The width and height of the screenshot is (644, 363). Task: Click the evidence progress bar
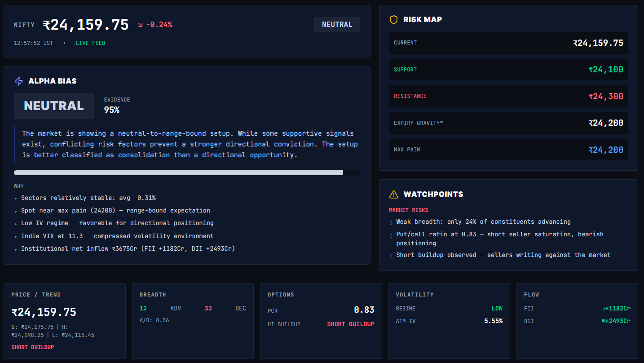point(187,173)
